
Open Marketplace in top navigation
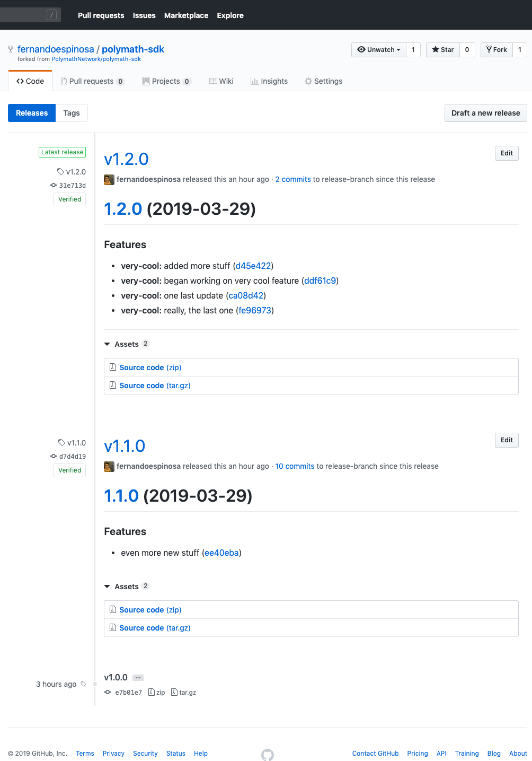coord(186,15)
